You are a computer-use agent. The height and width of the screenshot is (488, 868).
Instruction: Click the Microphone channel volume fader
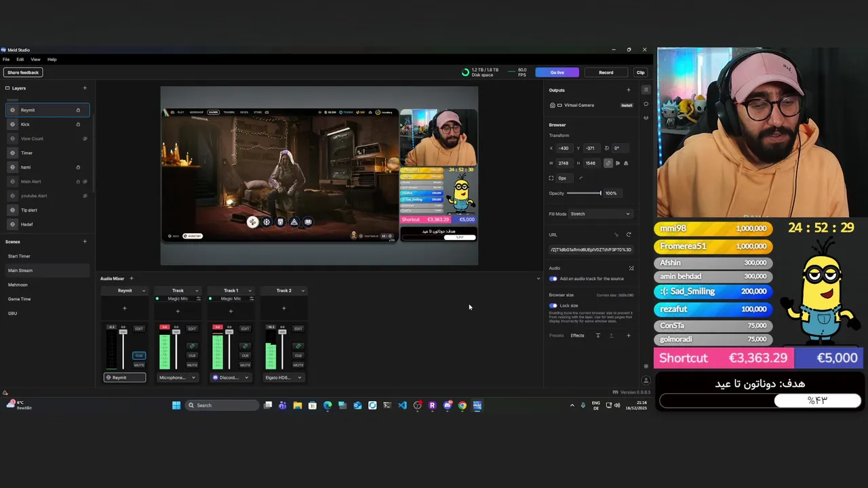pyautogui.click(x=176, y=331)
